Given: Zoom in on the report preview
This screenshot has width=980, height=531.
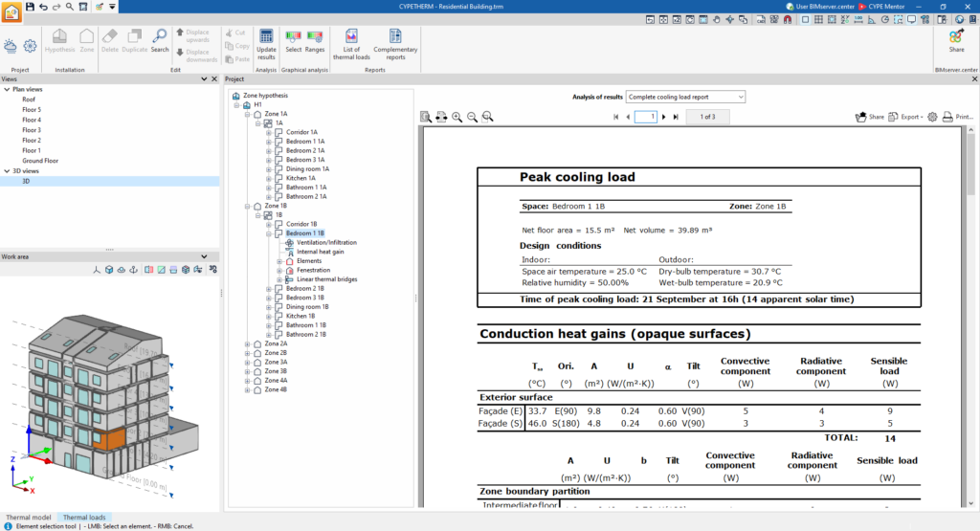Looking at the screenshot, I should (457, 117).
